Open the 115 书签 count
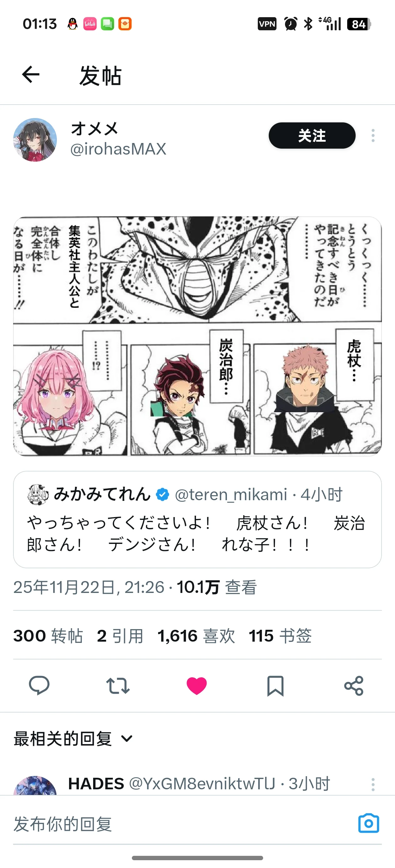 pos(280,636)
